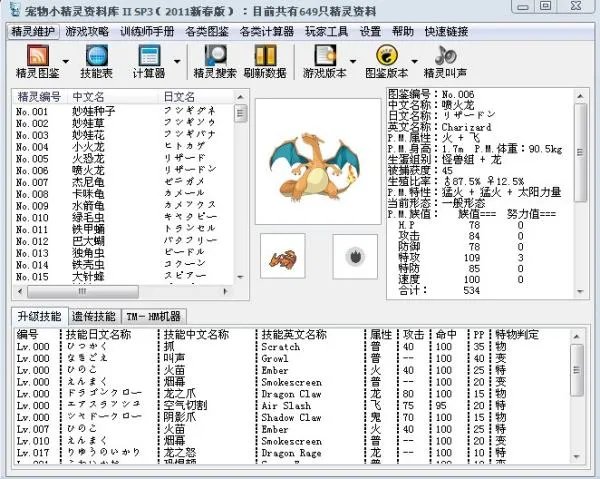Select No. 006 喷火龙 in list
The height and width of the screenshot is (479, 600).
pos(122,170)
